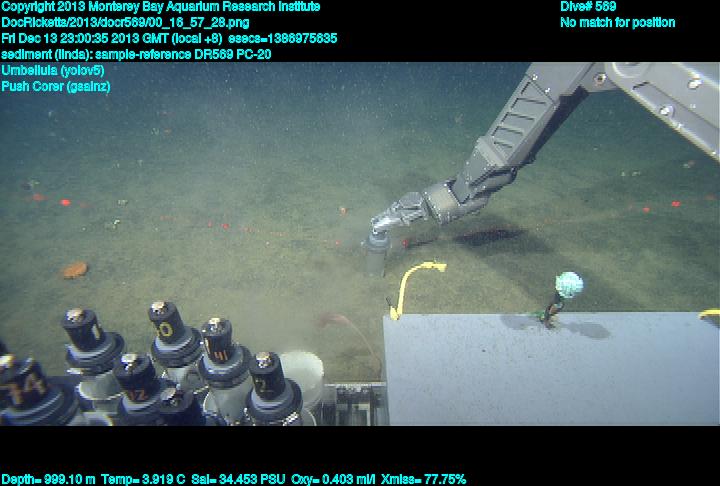
Task: Click the orange object on the seafloor
Action: click(75, 269)
